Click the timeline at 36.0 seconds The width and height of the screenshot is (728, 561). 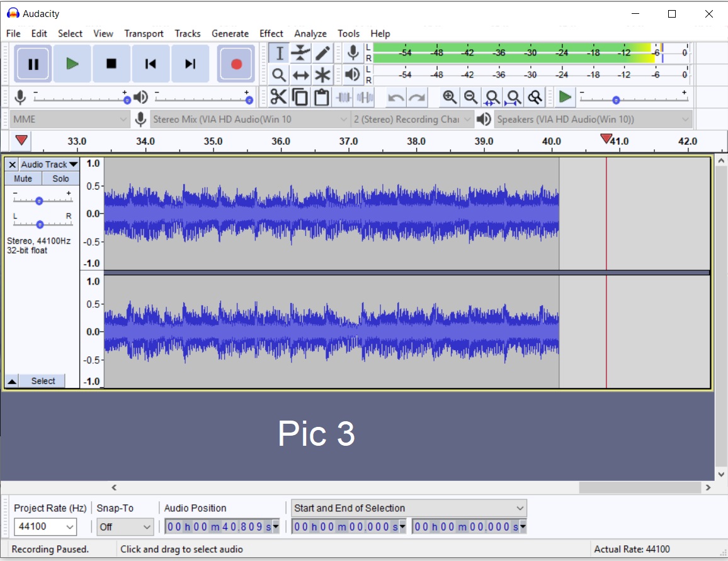tap(280, 141)
